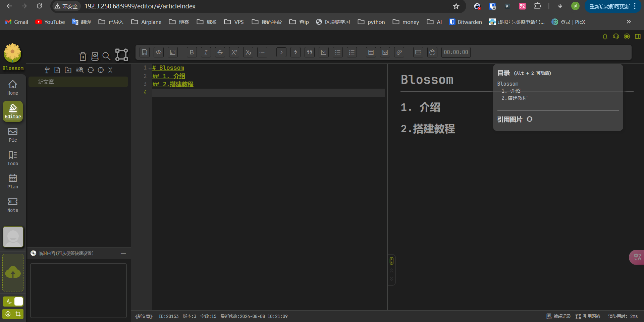644x322 pixels.
Task: Toggle the eye preview icon in editor toolbar
Action: [x=159, y=52]
